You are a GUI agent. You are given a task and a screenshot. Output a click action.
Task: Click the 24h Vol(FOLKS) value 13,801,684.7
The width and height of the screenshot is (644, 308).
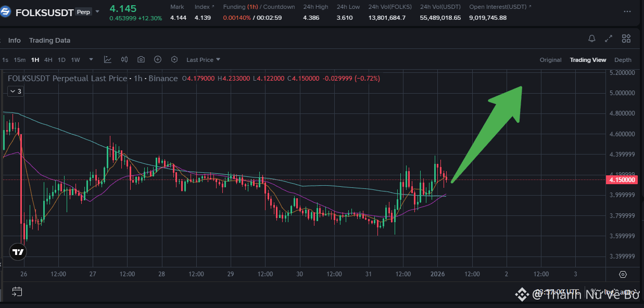387,18
